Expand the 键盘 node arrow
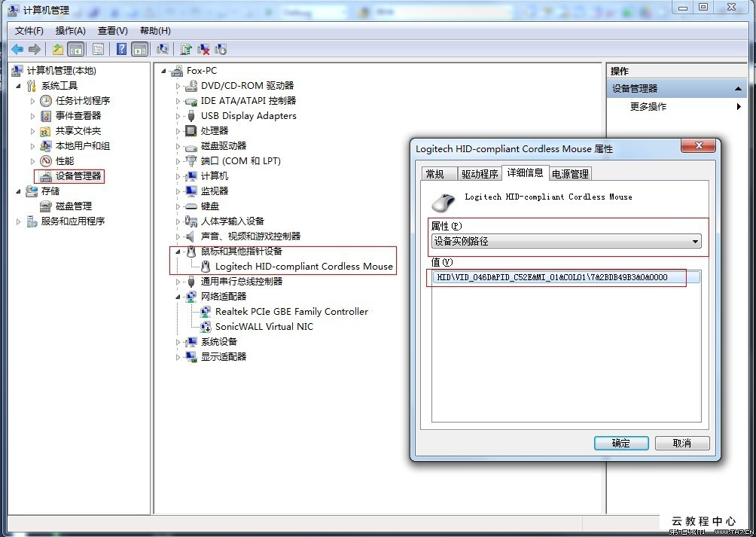756x537 pixels. pyautogui.click(x=178, y=206)
